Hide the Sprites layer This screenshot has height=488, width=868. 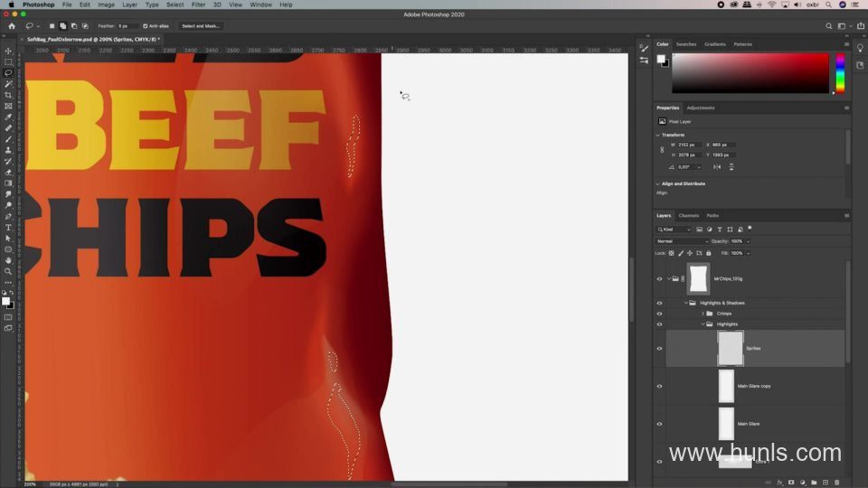coord(659,349)
